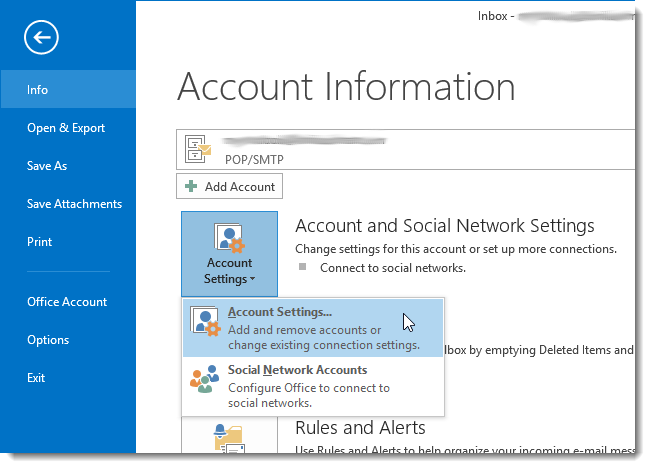Image resolution: width=650 pixels, height=468 pixels.
Task: Click the POP/SMTP label text
Action: click(254, 160)
